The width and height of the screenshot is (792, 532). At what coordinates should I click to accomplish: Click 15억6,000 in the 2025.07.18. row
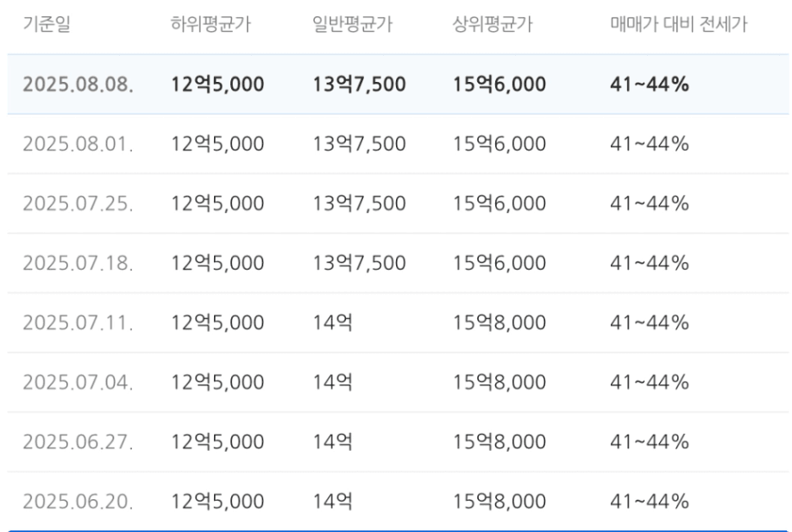499,263
